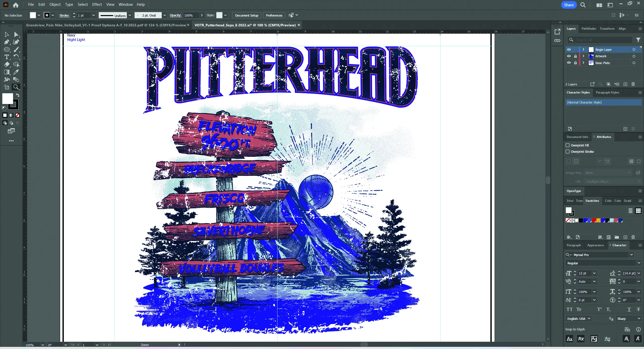This screenshot has height=349, width=644.
Task: Hide the Artwork layer visibility
Action: pos(569,56)
